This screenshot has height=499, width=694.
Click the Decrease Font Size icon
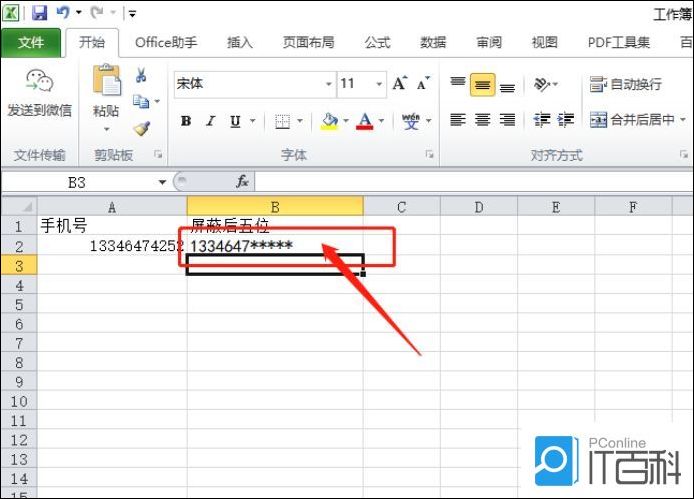423,83
